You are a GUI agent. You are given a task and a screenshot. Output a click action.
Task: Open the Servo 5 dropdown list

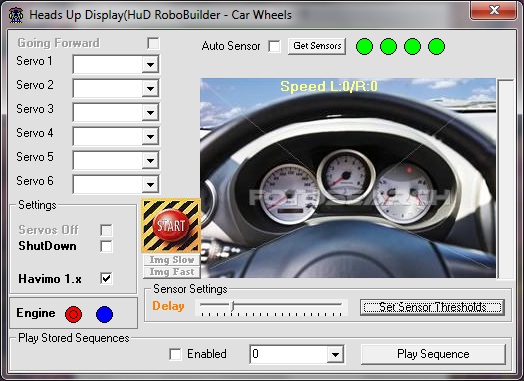150,160
